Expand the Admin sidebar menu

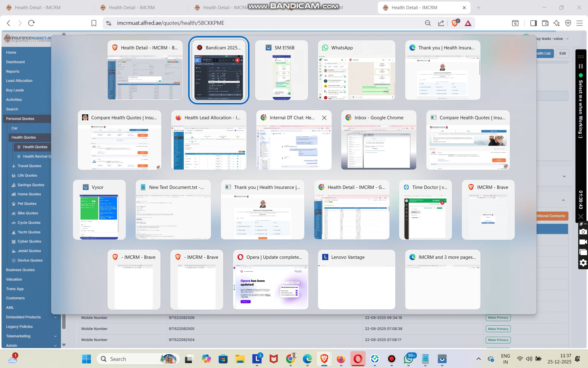tap(31, 345)
